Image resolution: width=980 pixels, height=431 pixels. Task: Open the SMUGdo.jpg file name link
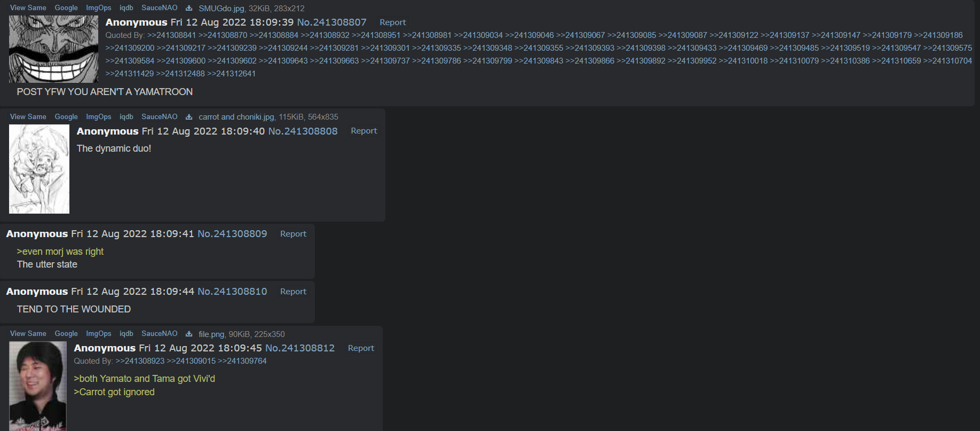point(222,9)
